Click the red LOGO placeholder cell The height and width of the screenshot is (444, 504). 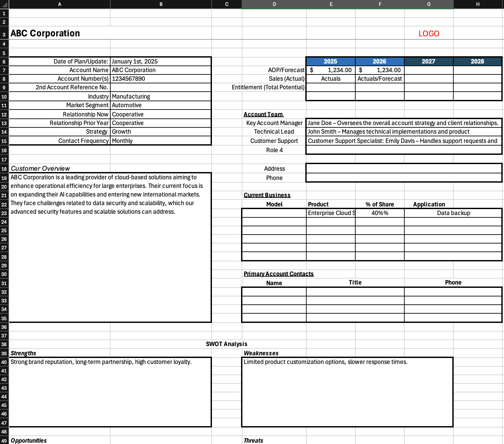click(x=429, y=33)
